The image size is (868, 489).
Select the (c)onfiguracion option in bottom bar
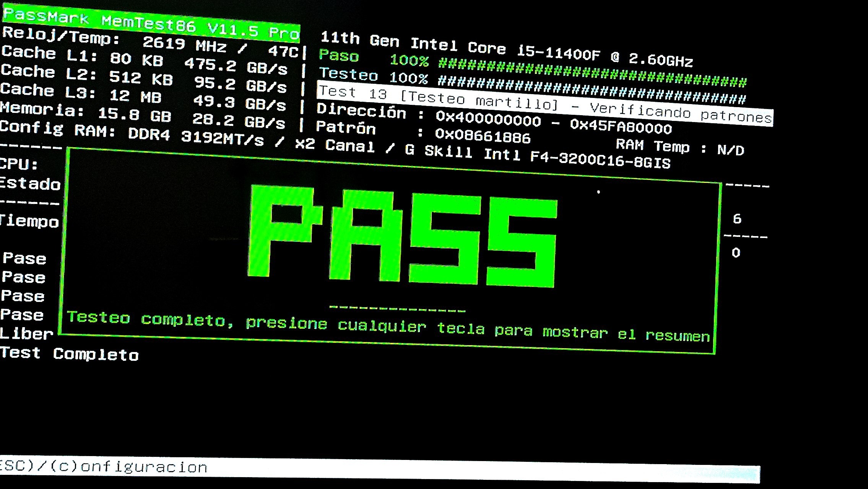[x=129, y=466]
